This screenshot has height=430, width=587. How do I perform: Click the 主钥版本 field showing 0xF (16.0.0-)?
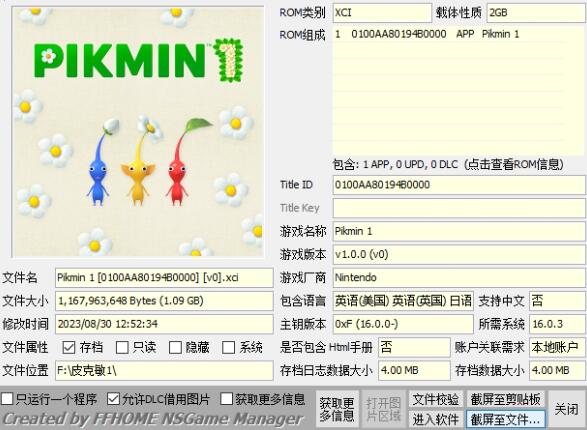[403, 324]
